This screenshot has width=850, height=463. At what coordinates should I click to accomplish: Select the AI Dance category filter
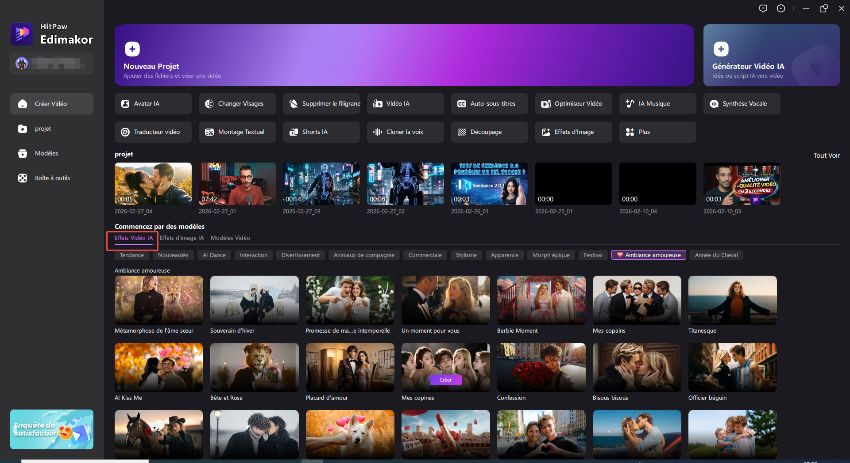point(214,255)
